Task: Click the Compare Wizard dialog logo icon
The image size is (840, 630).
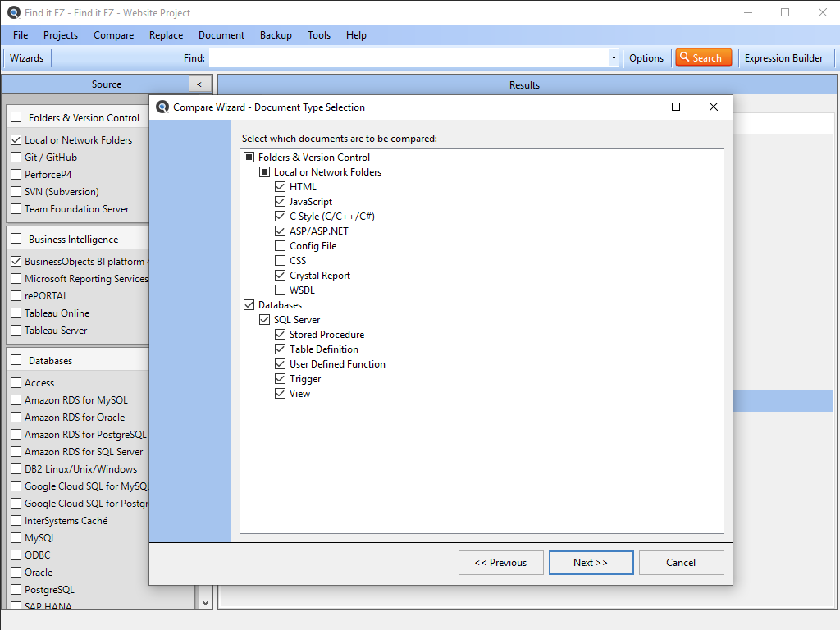Action: pos(162,107)
